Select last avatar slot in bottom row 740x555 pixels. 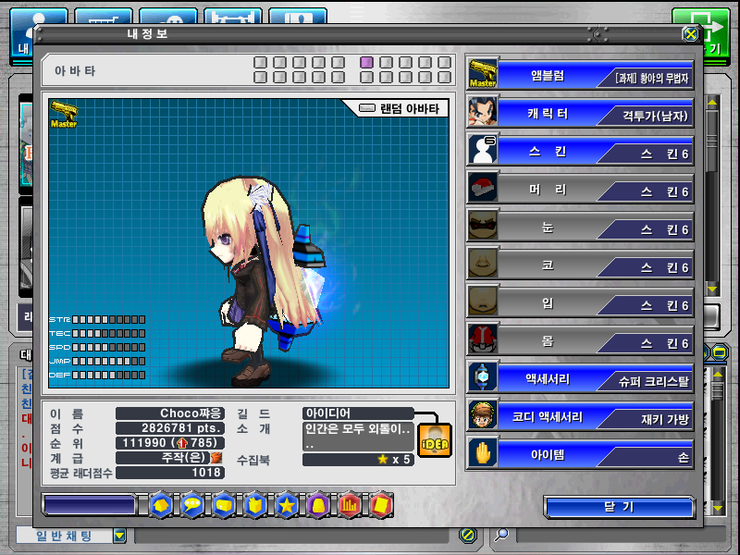pos(444,77)
